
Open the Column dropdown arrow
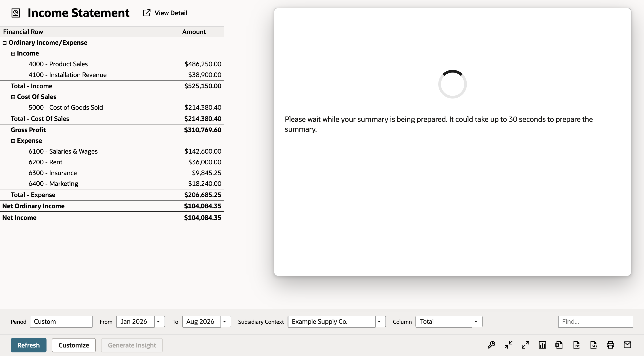coord(477,322)
